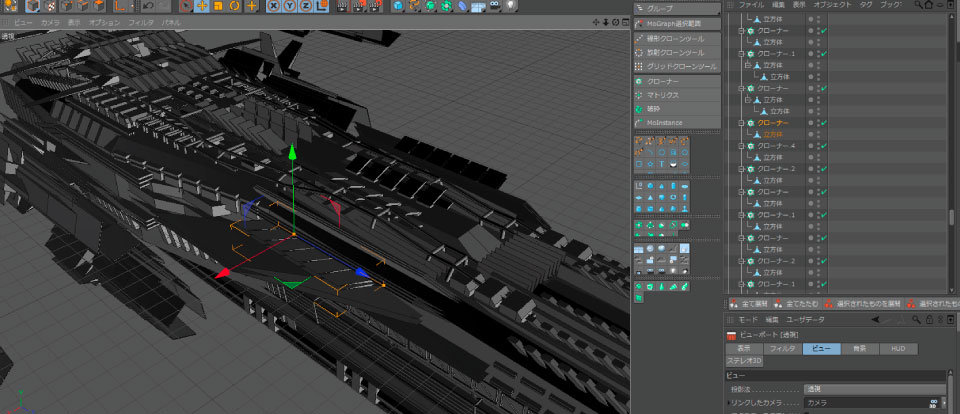Click the blue cube primitive icon
This screenshot has width=960, height=414.
[397, 6]
